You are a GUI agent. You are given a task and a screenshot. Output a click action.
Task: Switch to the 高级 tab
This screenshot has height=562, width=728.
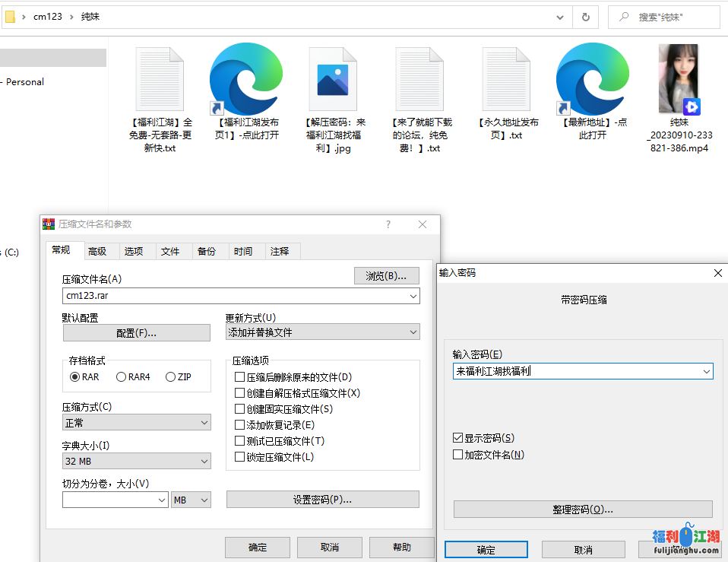click(97, 251)
